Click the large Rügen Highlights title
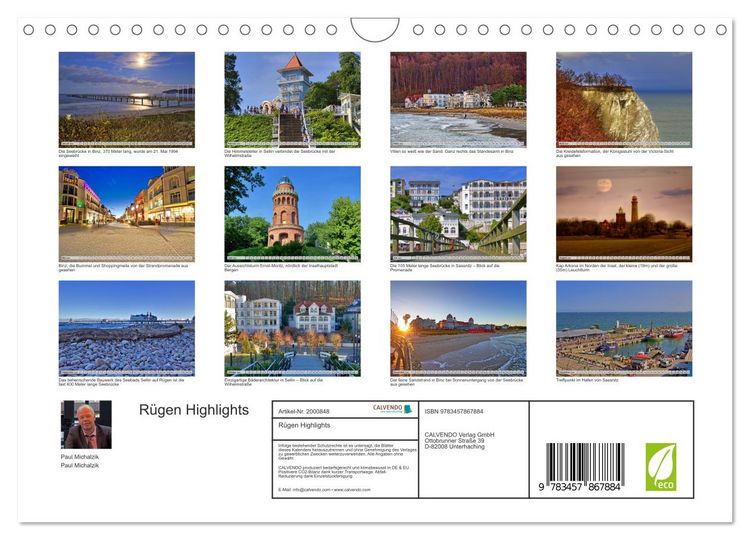The height and width of the screenshot is (540, 750). click(x=194, y=410)
